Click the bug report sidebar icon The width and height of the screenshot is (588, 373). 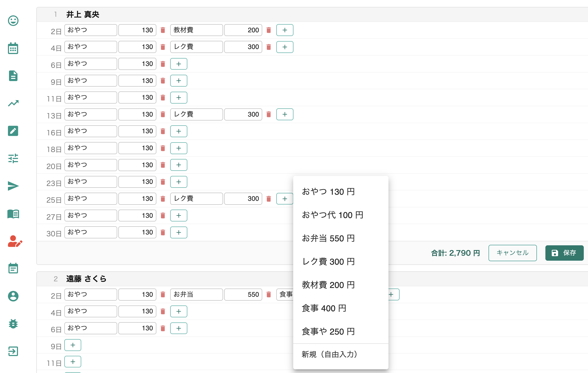pyautogui.click(x=13, y=324)
